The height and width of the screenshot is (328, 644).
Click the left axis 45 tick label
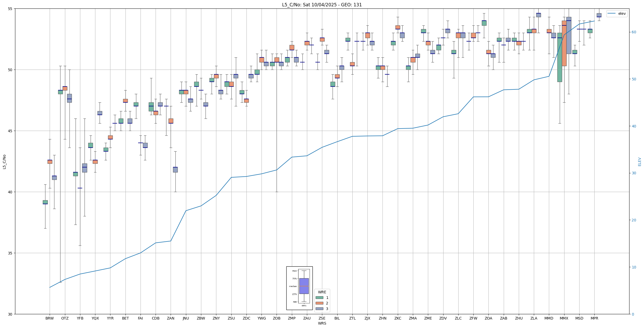[10, 131]
